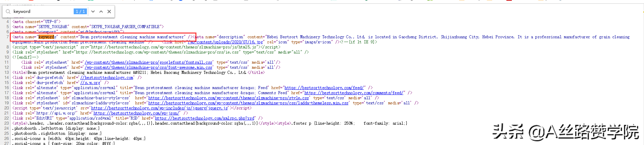Click the magnifier icon in the find bar

coord(8,12)
